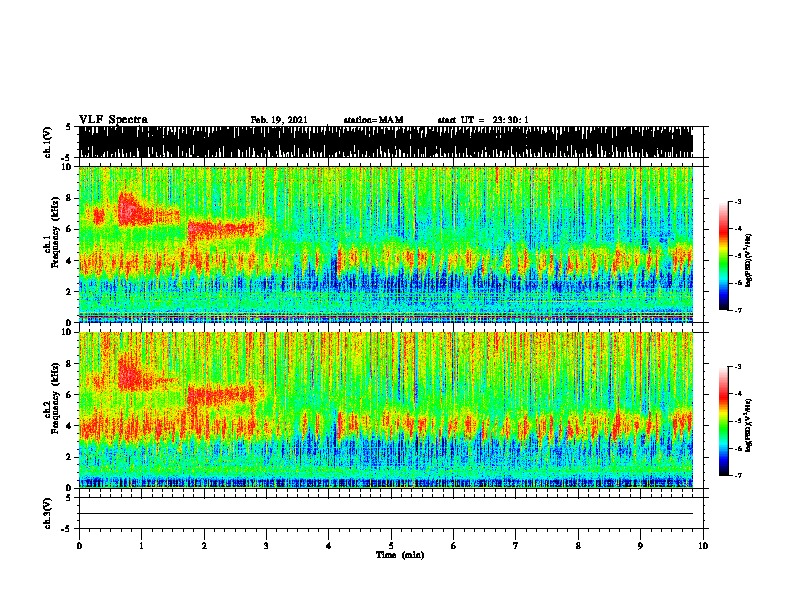This screenshot has height=612, width=792.
Task: Click time axis tick label "1"
Action: coord(141,545)
